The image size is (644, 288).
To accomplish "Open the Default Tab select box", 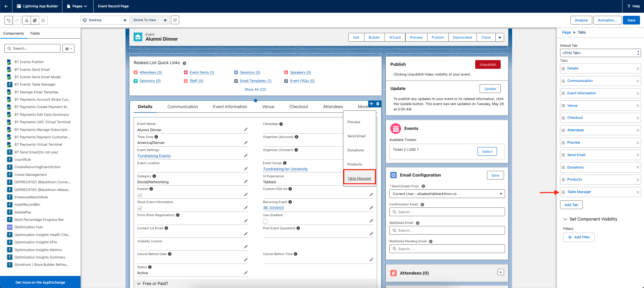I will coord(600,53).
